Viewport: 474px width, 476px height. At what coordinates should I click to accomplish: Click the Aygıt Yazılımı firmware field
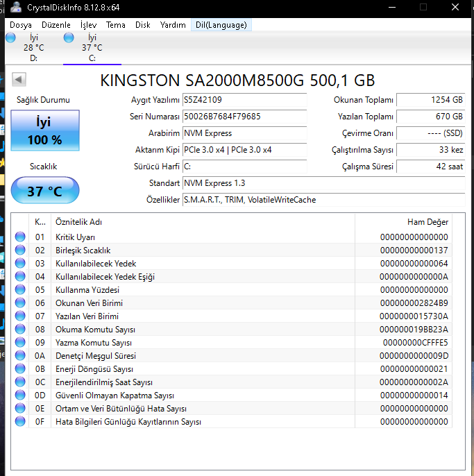(244, 100)
